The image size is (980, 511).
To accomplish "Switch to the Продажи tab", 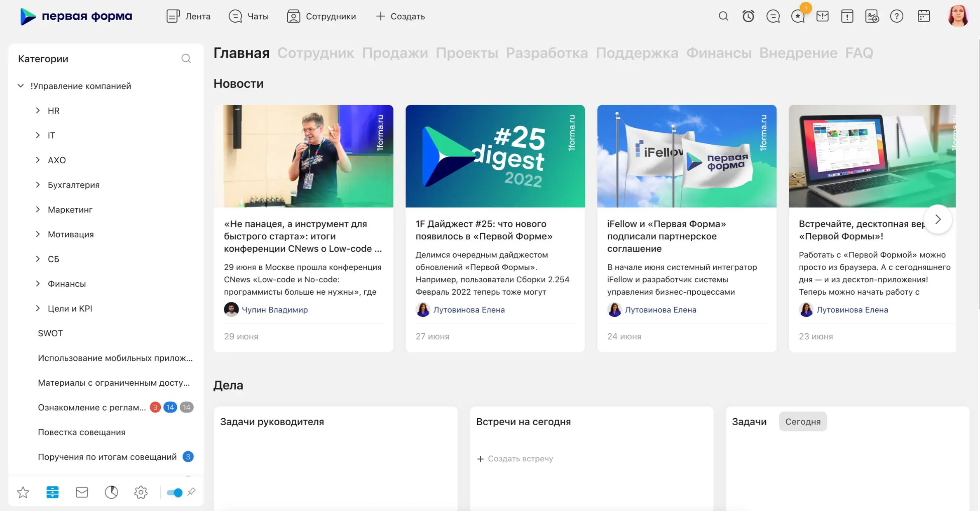I will click(394, 53).
